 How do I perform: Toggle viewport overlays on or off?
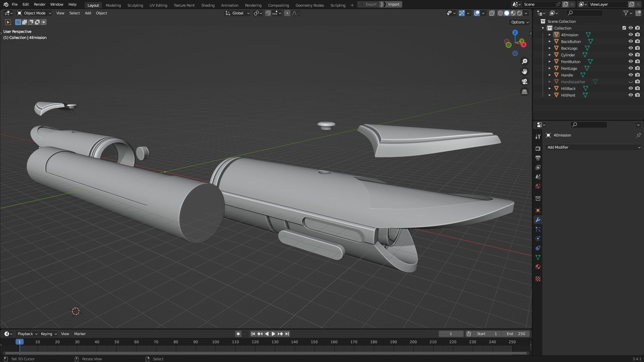coord(477,13)
